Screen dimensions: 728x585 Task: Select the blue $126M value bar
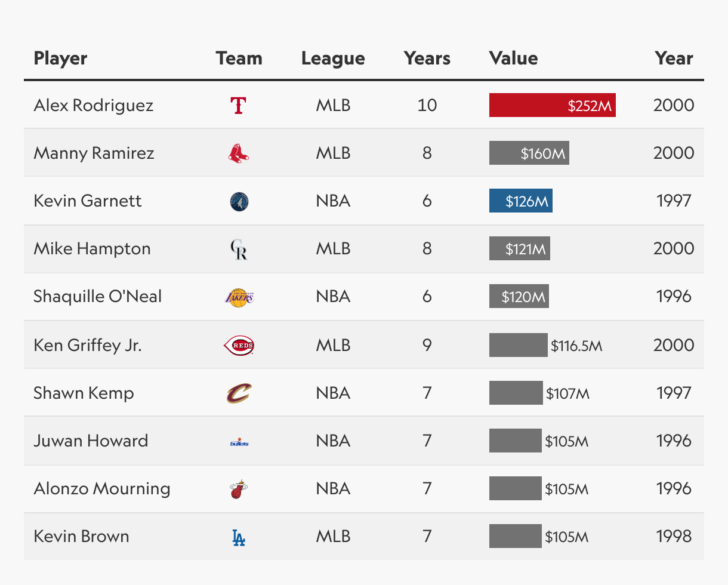[x=520, y=201]
